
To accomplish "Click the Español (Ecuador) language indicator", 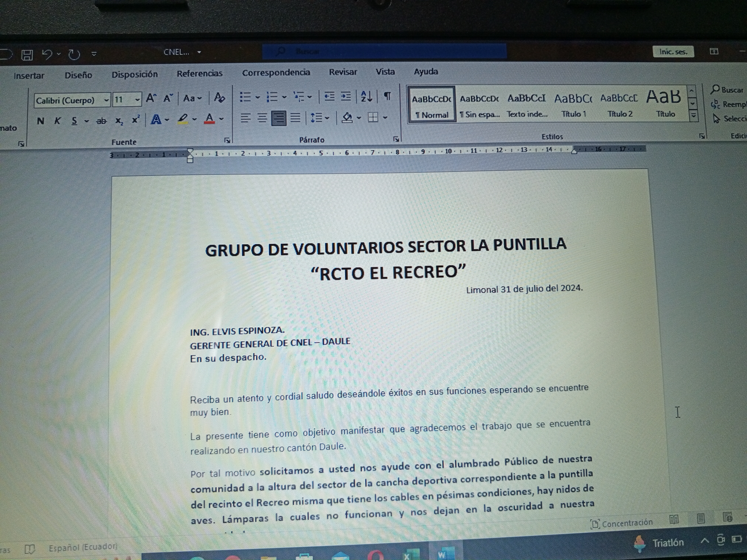I will tap(83, 547).
